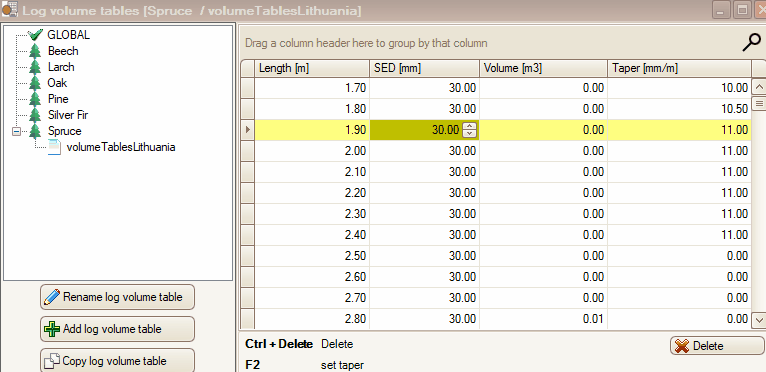Viewport: 766px width, 372px height.
Task: Sort by Taper [mm/m] column header
Action: 679,68
